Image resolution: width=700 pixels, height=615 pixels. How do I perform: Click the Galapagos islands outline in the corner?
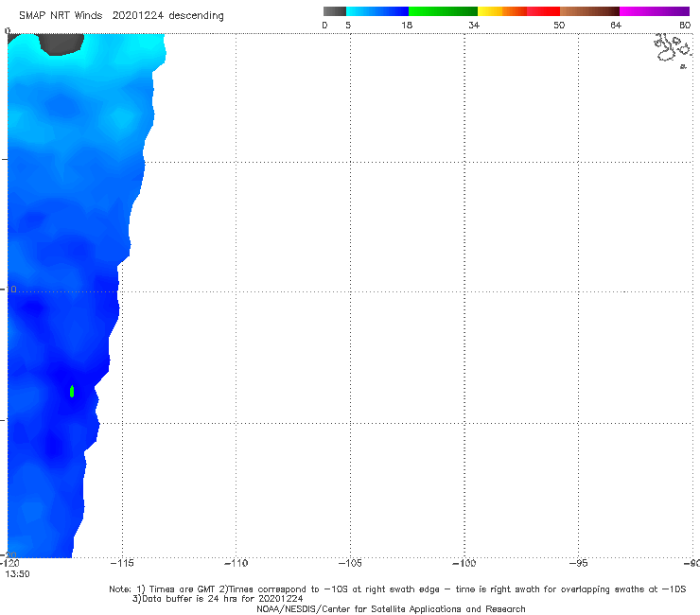(673, 49)
